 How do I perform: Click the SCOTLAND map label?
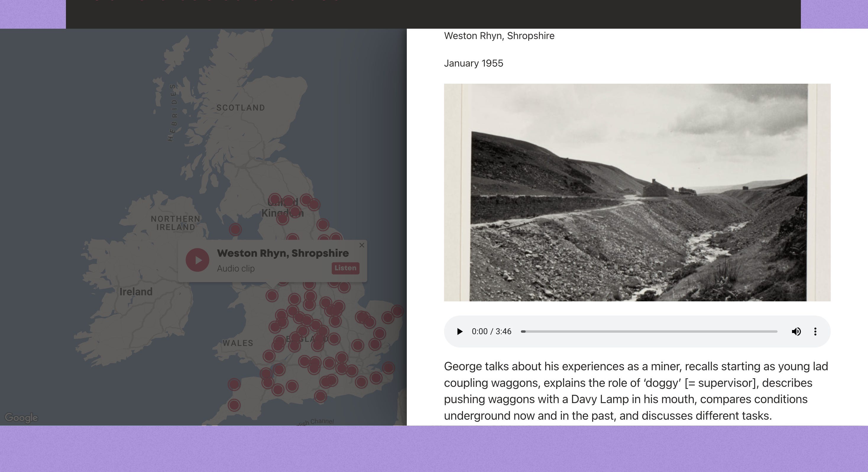[x=241, y=108]
